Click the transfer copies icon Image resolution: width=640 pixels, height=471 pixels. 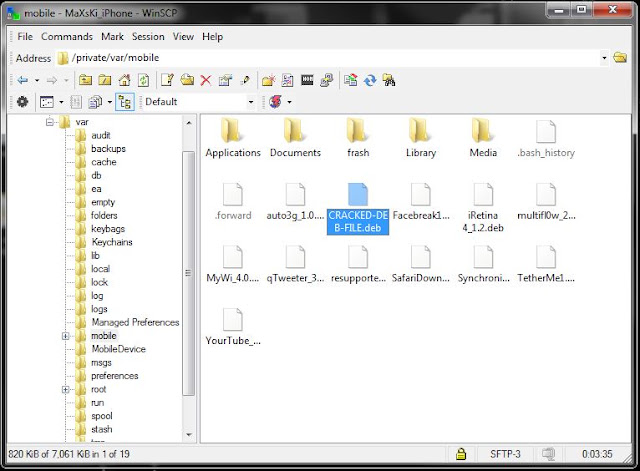(x=95, y=102)
